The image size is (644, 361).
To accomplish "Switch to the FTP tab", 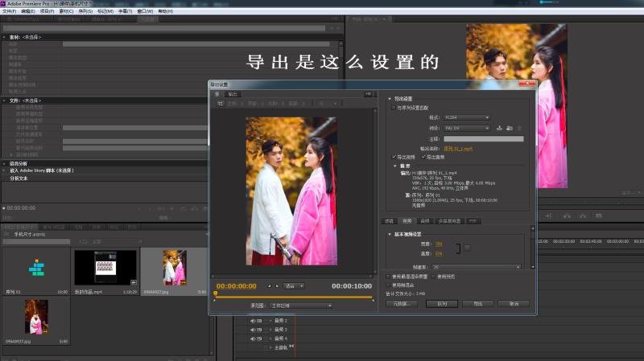I will tap(473, 221).
